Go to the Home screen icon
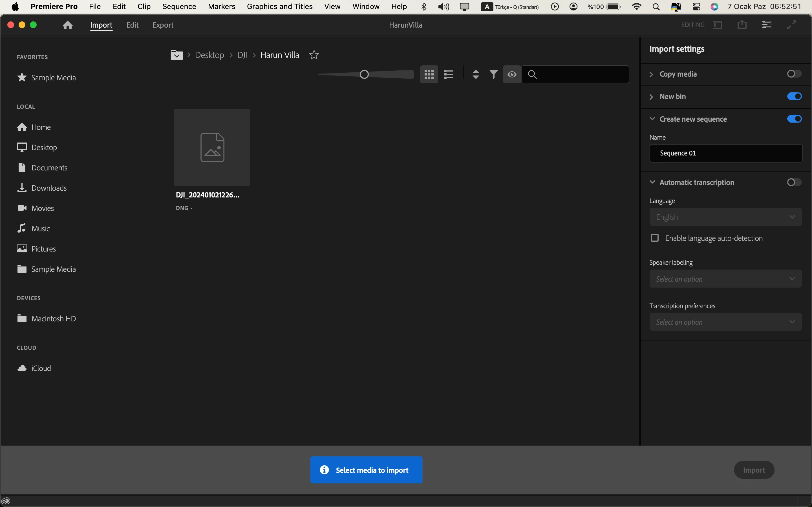Image resolution: width=812 pixels, height=507 pixels. pyautogui.click(x=68, y=25)
